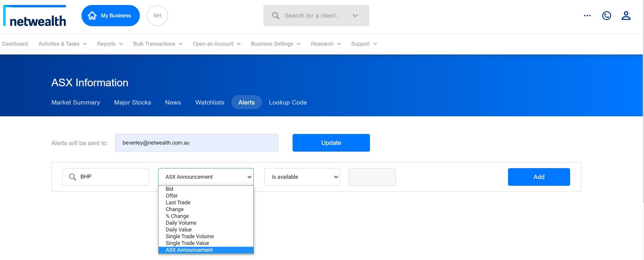The image size is (644, 260).
Task: Expand Activities & Tasks menu
Action: (x=62, y=44)
